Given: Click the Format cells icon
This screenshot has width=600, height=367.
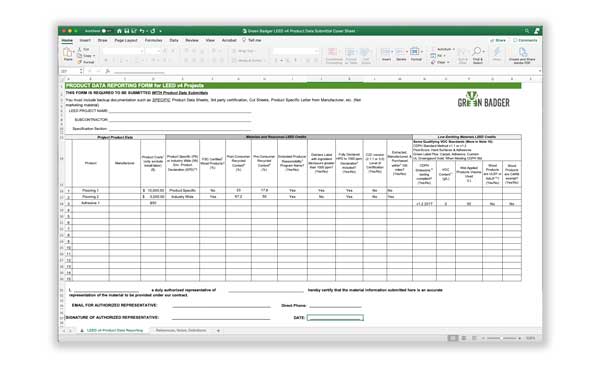Looking at the screenshot, I should tap(416, 54).
